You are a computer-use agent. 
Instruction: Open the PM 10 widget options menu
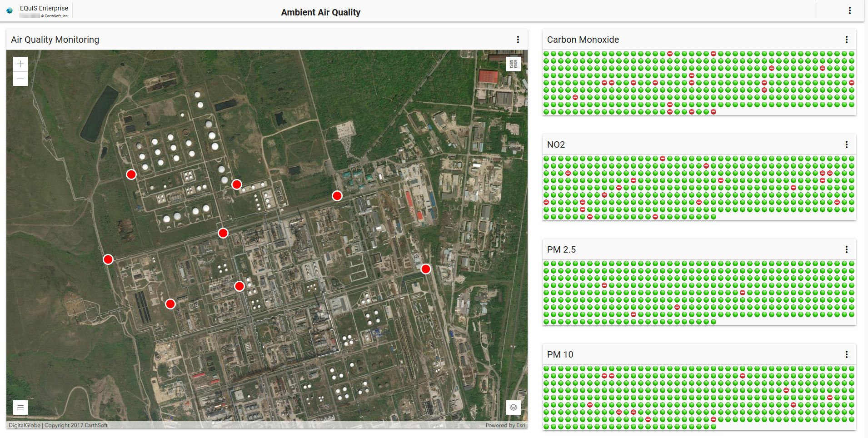[x=846, y=354]
